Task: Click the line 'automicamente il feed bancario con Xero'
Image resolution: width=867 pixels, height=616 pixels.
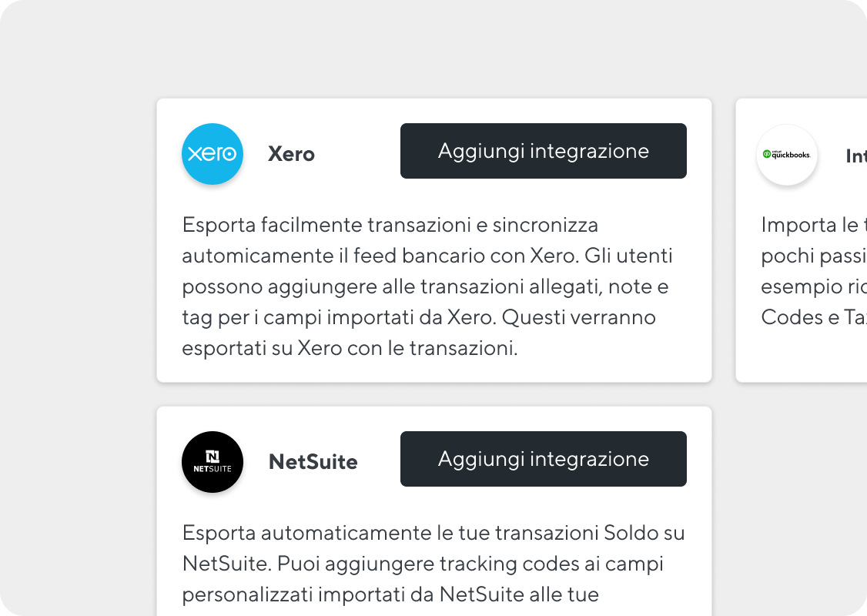Action: pos(427,256)
